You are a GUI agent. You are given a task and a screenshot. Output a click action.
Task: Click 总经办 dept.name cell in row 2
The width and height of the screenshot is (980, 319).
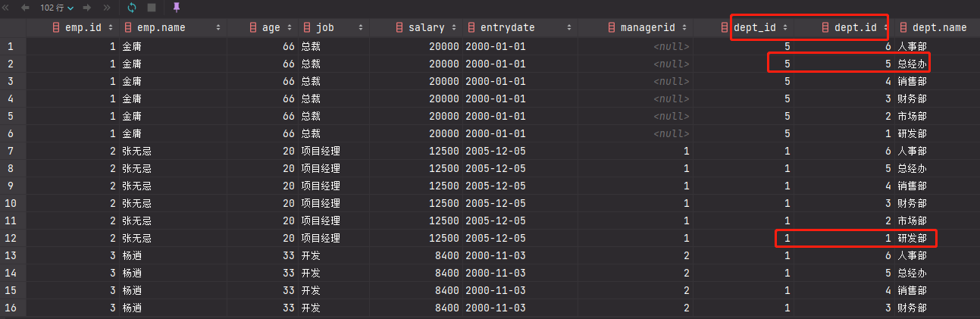click(x=937, y=64)
